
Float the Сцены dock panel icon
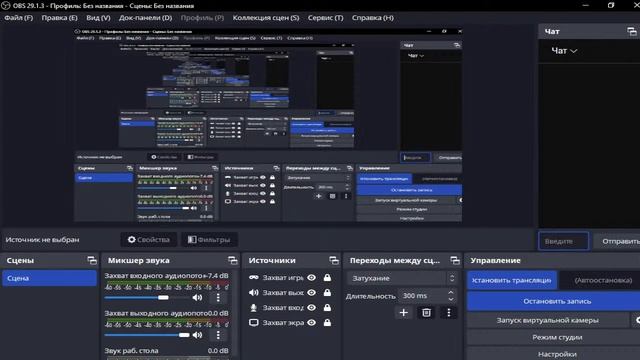92,260
